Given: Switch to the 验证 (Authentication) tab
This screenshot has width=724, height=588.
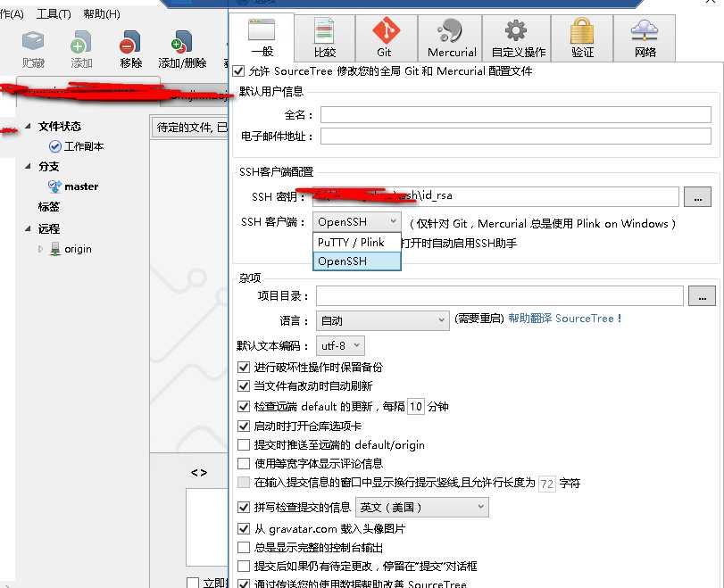Looking at the screenshot, I should pyautogui.click(x=582, y=38).
